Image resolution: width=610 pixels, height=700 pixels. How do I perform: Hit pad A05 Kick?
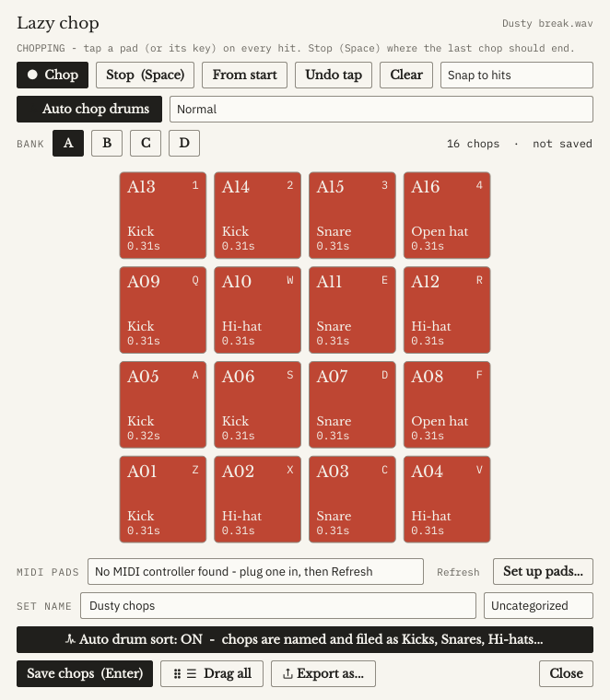(163, 405)
